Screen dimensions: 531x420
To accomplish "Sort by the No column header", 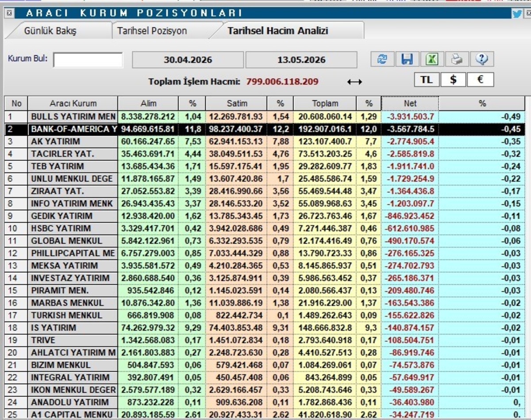I will click(16, 103).
